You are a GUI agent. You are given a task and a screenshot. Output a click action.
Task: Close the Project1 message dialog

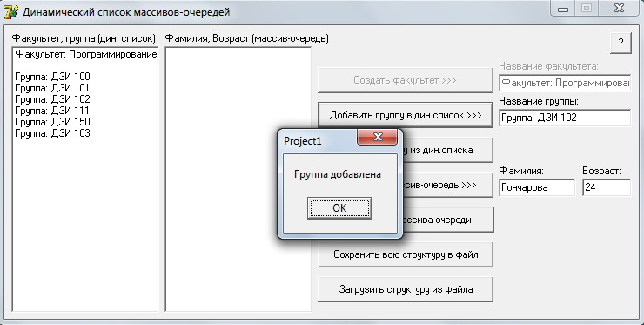378,137
